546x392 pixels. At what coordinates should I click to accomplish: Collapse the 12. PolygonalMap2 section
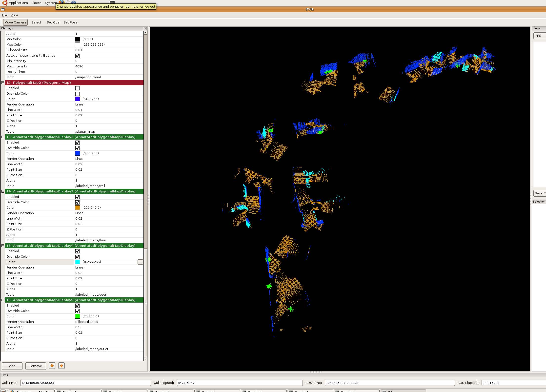tap(3, 83)
